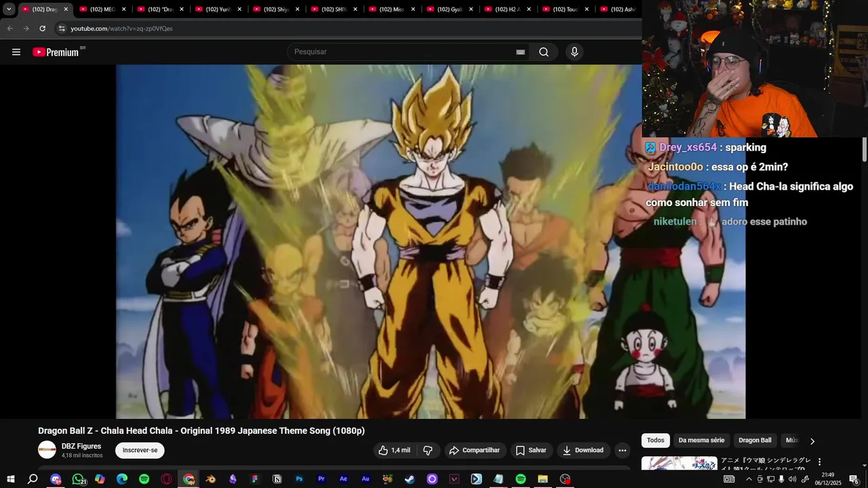Switch to the '(102) Yuri' tab
The width and height of the screenshot is (868, 488).
(x=218, y=9)
